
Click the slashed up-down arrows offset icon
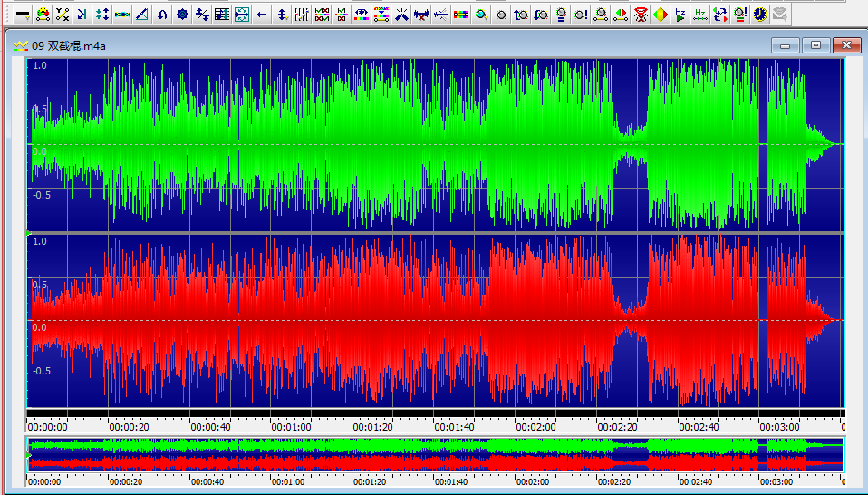click(202, 15)
